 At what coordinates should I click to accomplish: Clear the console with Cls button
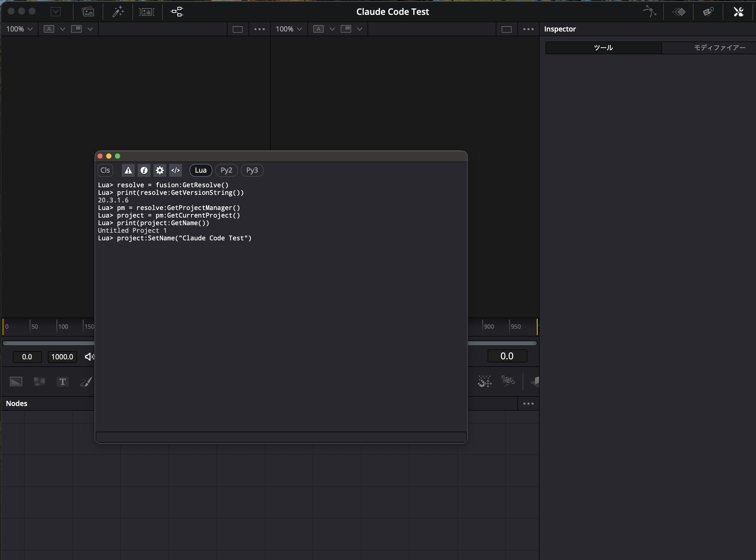[105, 170]
